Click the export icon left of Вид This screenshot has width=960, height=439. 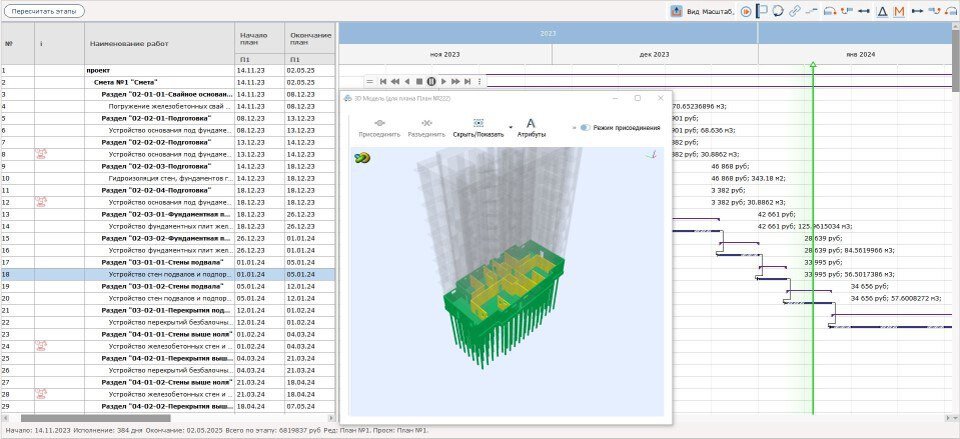pyautogui.click(x=676, y=11)
